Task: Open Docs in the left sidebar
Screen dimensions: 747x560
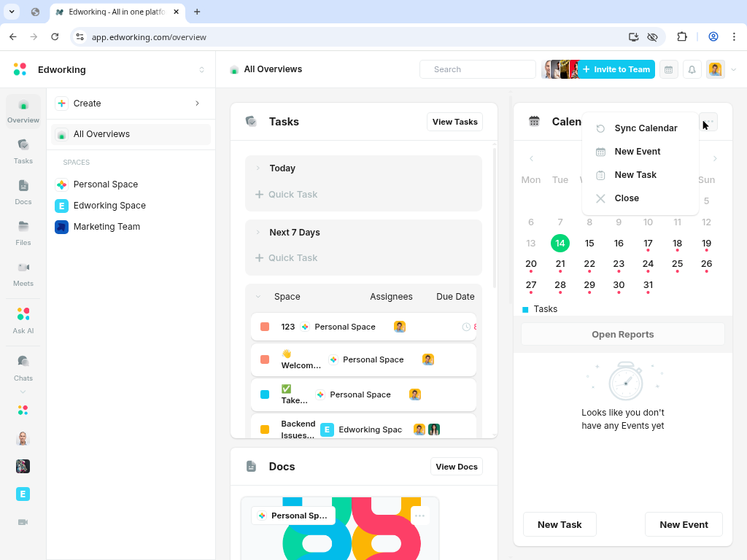Action: pos(23,192)
